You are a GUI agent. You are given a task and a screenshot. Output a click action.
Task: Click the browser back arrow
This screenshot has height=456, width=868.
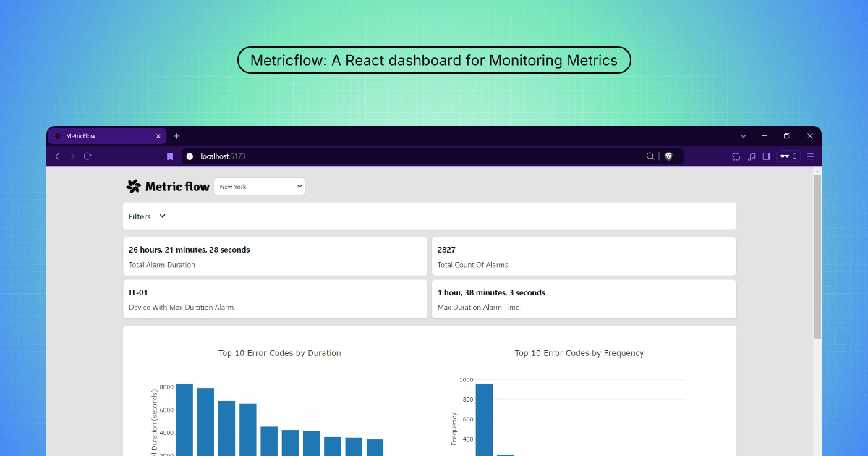(58, 156)
